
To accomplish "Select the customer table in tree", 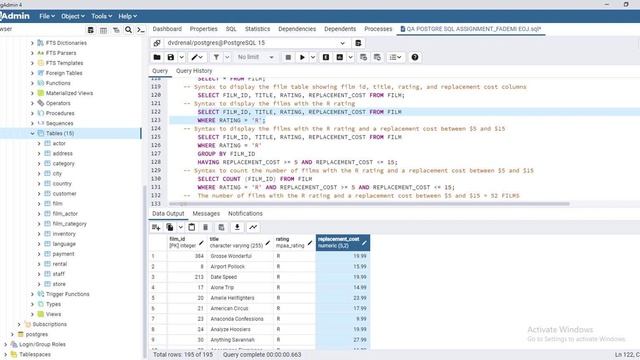I will [64, 194].
